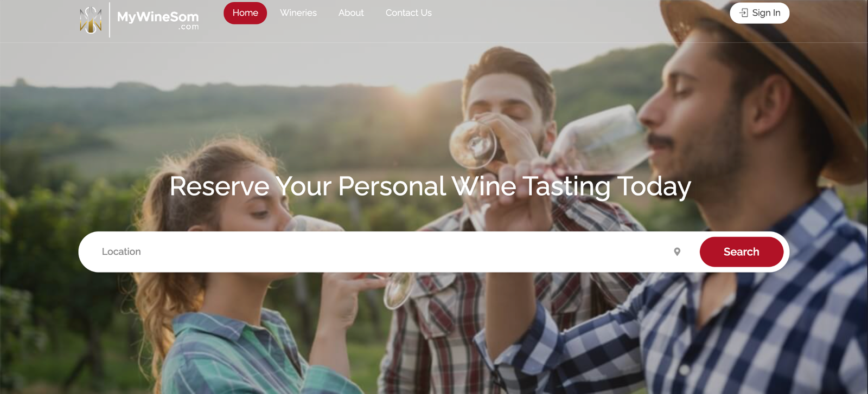Focus the Location input field

[x=380, y=251]
